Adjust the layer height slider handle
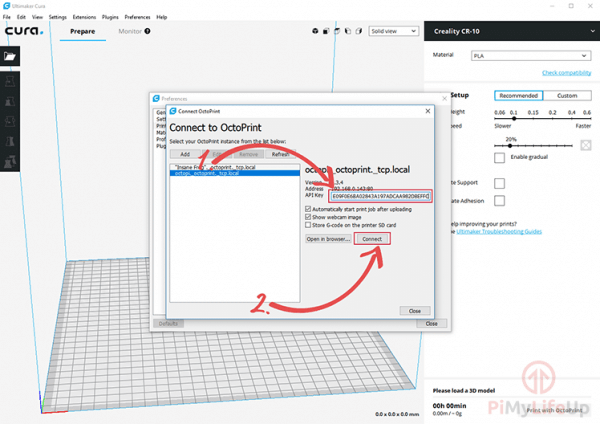The width and height of the screenshot is (600, 424). click(514, 119)
